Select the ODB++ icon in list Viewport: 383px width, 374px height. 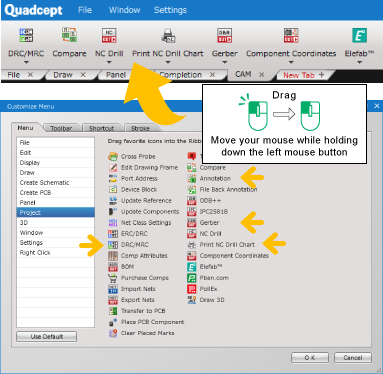click(192, 201)
